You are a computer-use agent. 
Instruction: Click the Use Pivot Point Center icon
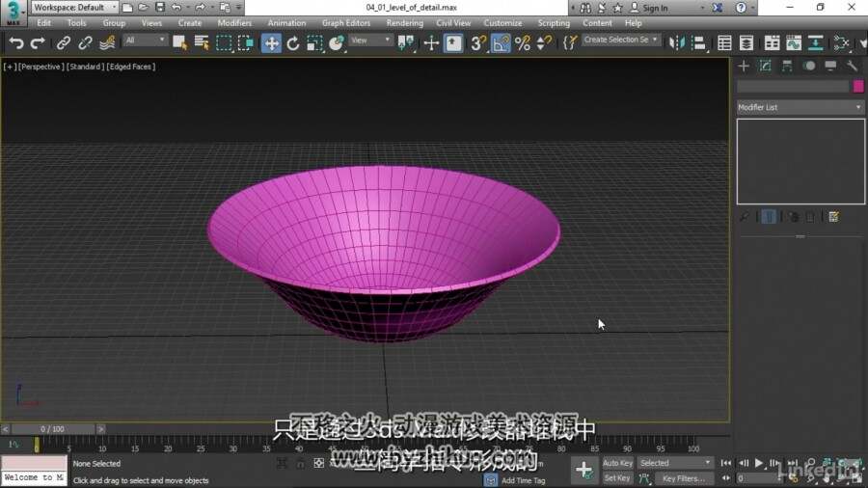(406, 42)
